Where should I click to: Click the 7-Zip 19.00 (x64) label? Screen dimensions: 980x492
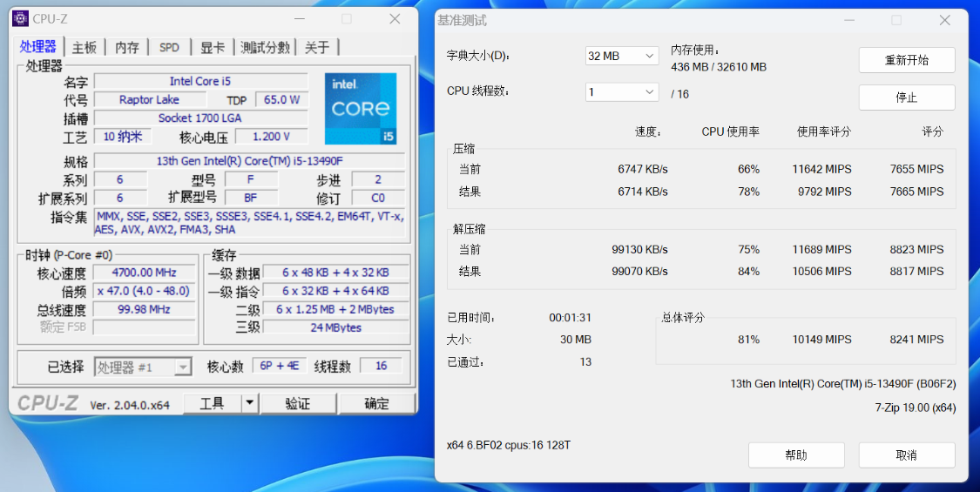(915, 408)
